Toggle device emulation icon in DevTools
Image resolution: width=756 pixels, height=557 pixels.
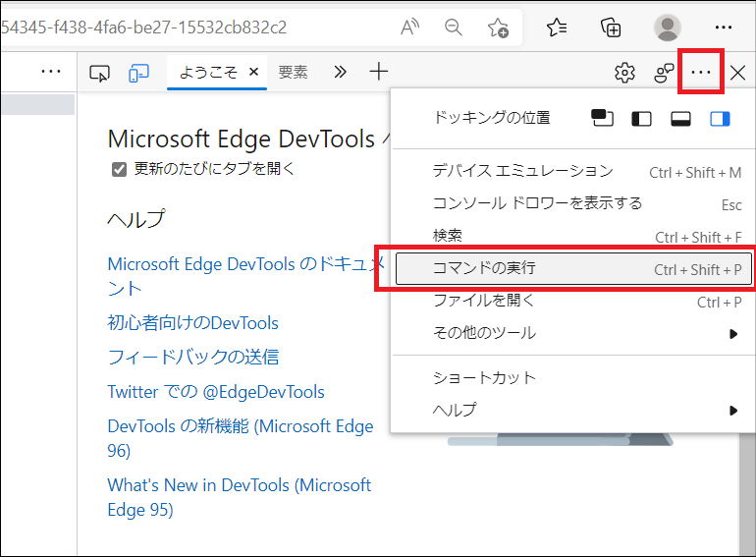click(138, 74)
